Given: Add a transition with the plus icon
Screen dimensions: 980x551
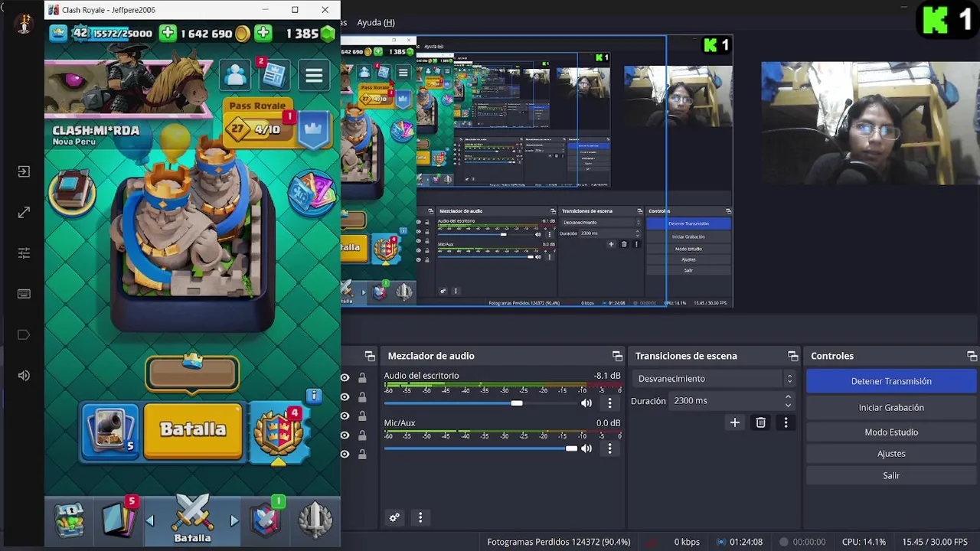Looking at the screenshot, I should [735, 422].
